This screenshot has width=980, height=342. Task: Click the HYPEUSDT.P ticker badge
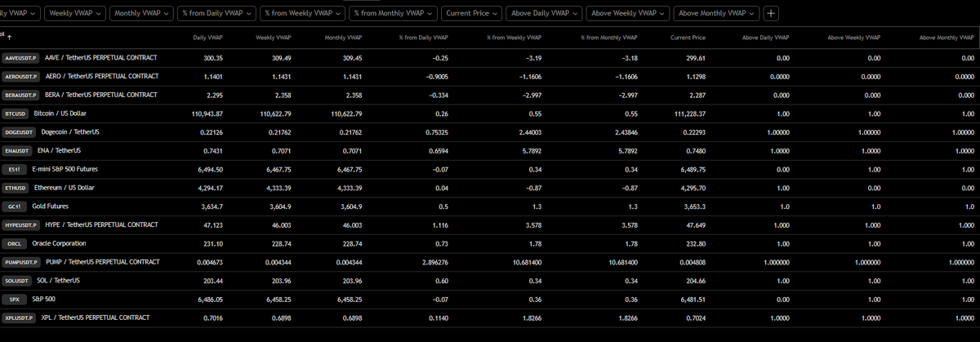tap(21, 224)
